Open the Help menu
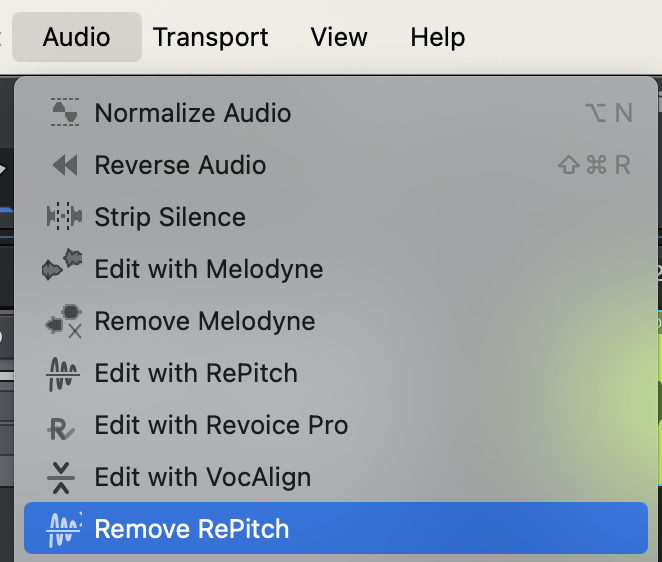 438,38
